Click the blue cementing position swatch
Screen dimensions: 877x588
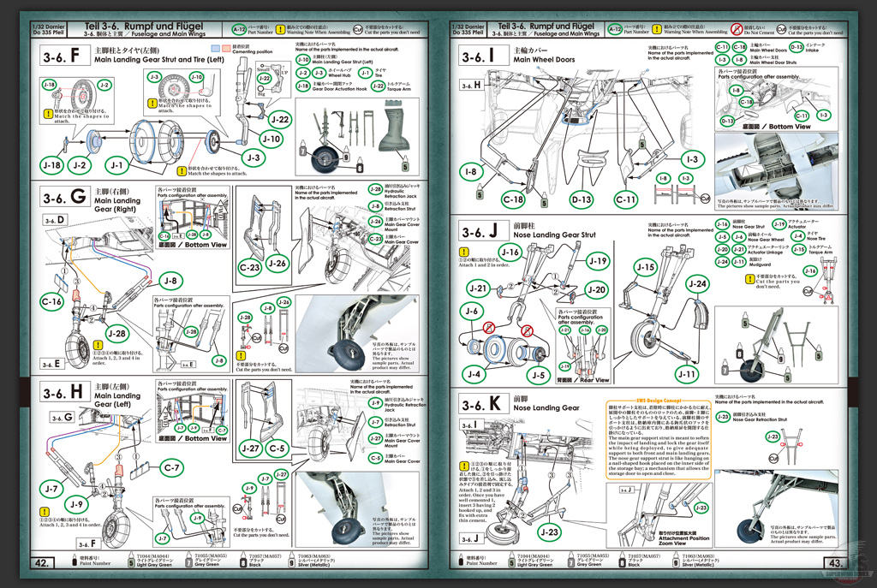[x=215, y=49]
